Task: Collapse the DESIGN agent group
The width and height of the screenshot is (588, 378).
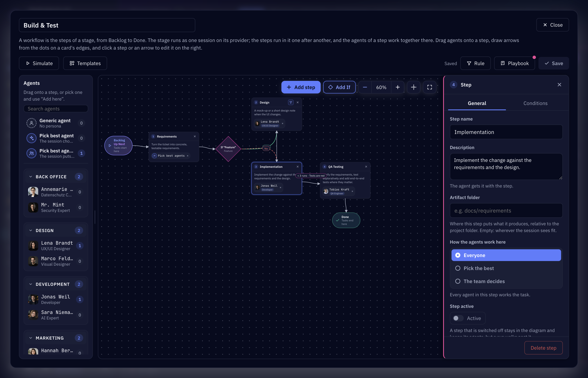Action: click(31, 231)
